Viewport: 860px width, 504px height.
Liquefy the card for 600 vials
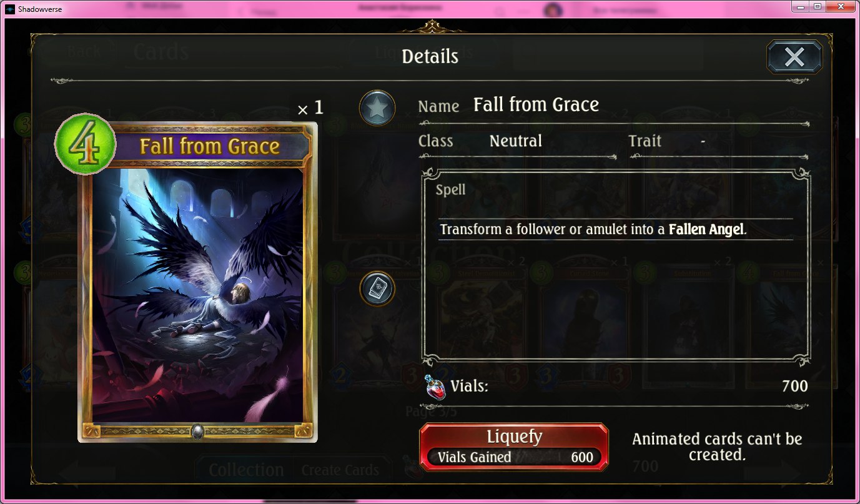513,447
